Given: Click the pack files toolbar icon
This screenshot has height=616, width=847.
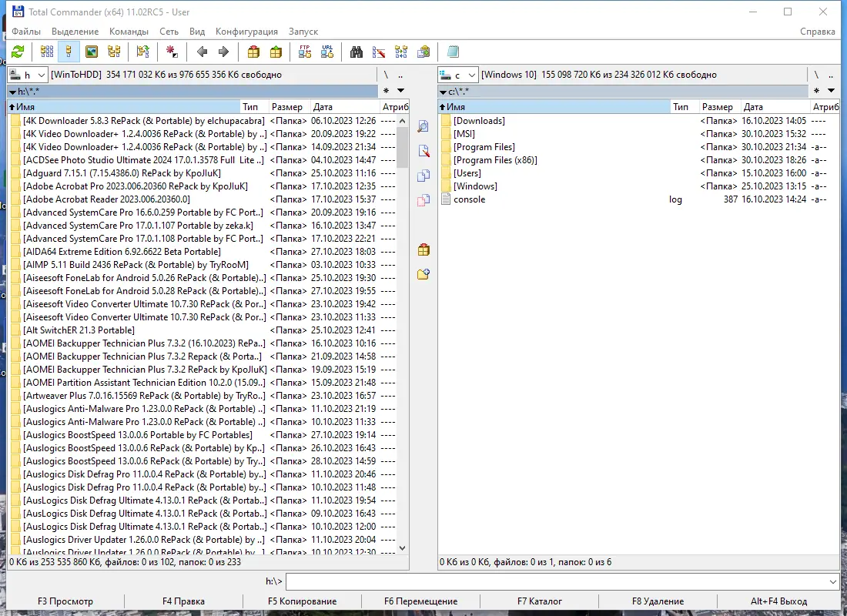Looking at the screenshot, I should 253,52.
